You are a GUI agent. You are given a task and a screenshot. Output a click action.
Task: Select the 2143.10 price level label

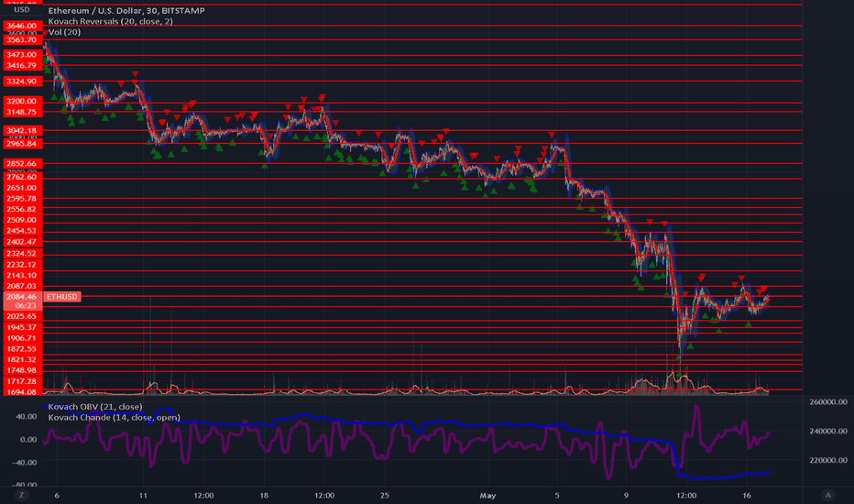coord(22,275)
